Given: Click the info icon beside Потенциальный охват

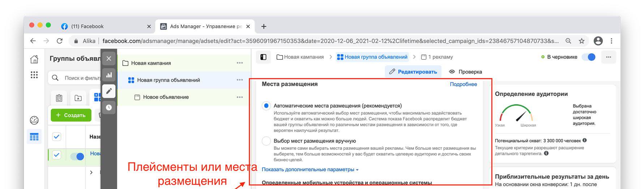Looking at the screenshot, I should 585,140.
